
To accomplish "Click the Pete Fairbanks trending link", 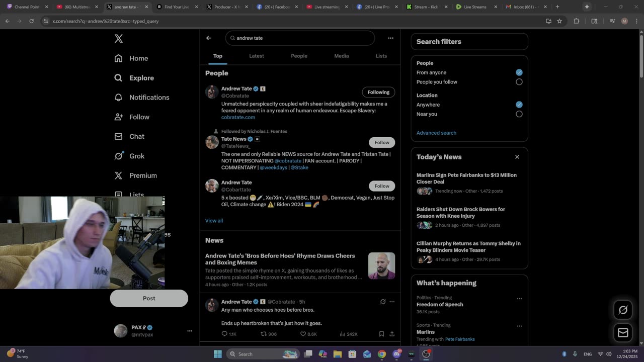I will [x=460, y=339].
